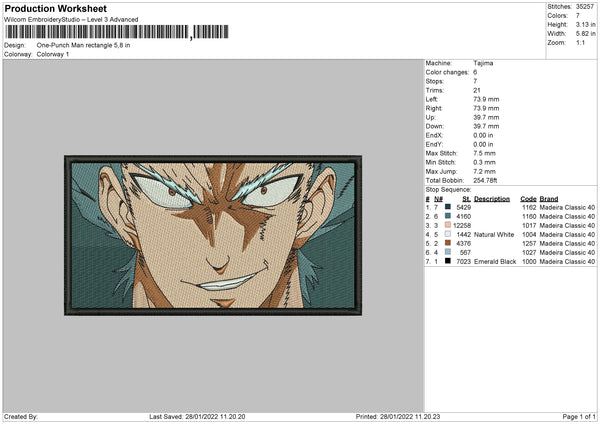Click the Colorway 1 value
Viewport: 600px width, 424px height.
coord(52,53)
